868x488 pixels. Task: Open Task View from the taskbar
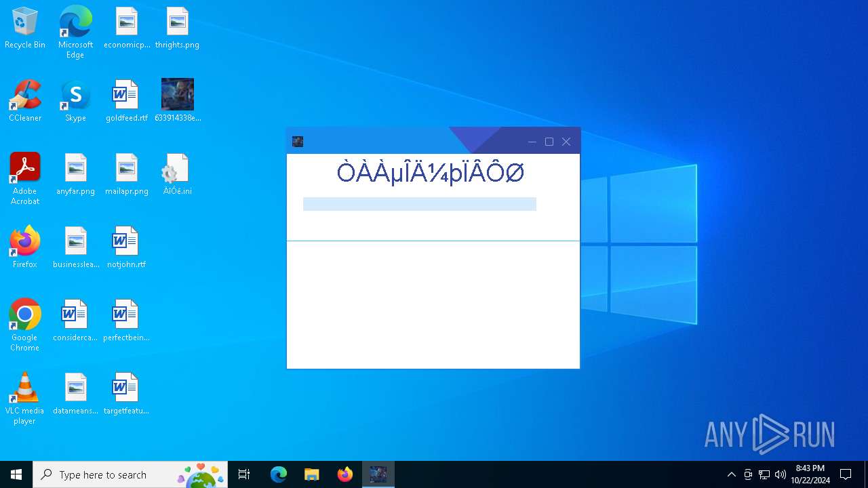coord(244,474)
